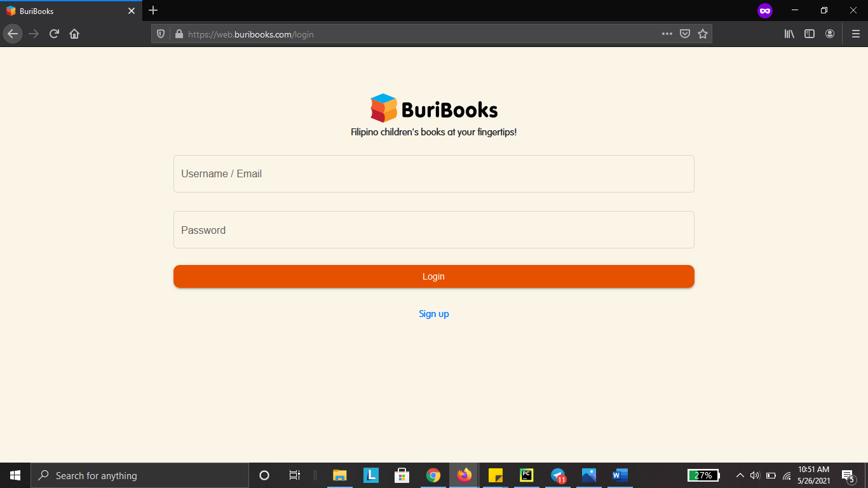Open Microsoft Store from the taskbar
The height and width of the screenshot is (488, 868).
(x=402, y=475)
